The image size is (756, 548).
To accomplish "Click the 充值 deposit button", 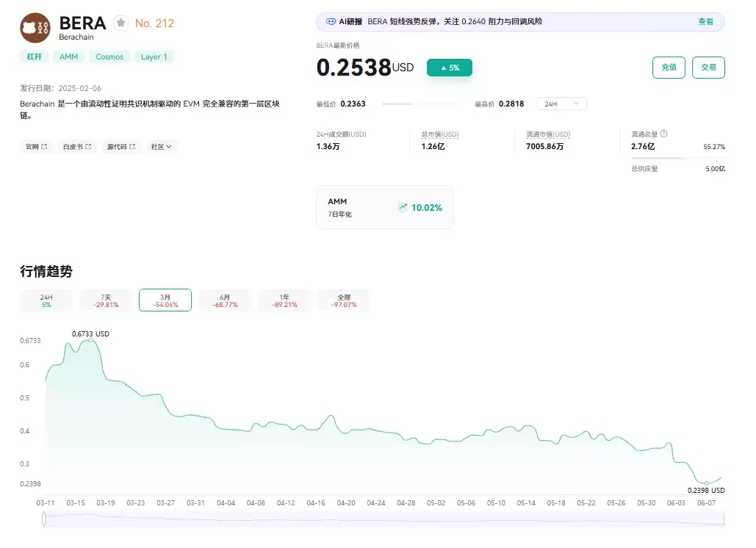I will 669,68.
